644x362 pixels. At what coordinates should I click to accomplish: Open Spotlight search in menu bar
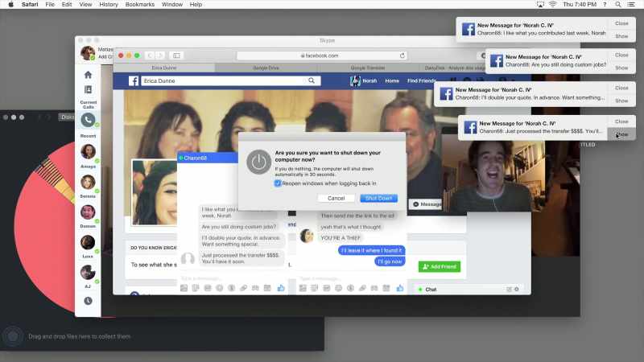[618, 5]
